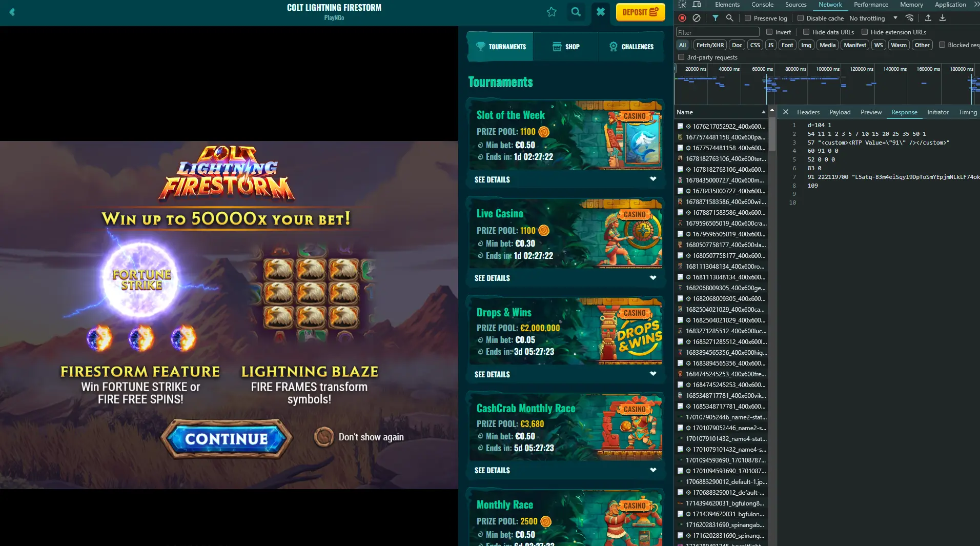Expand SEE DETAILS for Live Casino tournament

[566, 278]
